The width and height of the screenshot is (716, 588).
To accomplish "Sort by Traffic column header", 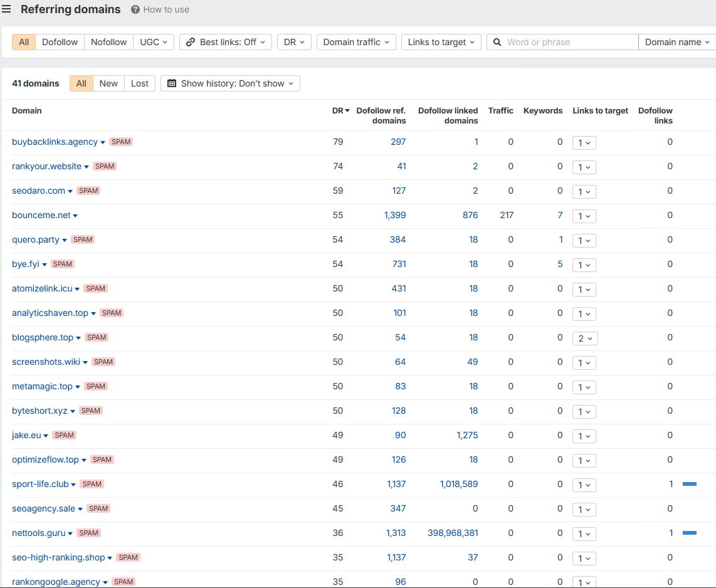I will coord(500,110).
